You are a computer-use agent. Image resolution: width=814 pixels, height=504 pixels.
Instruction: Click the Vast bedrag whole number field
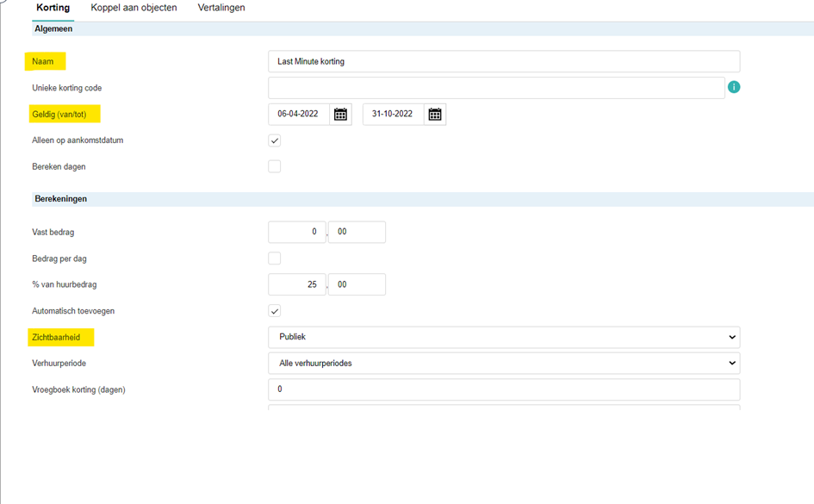[x=297, y=232]
